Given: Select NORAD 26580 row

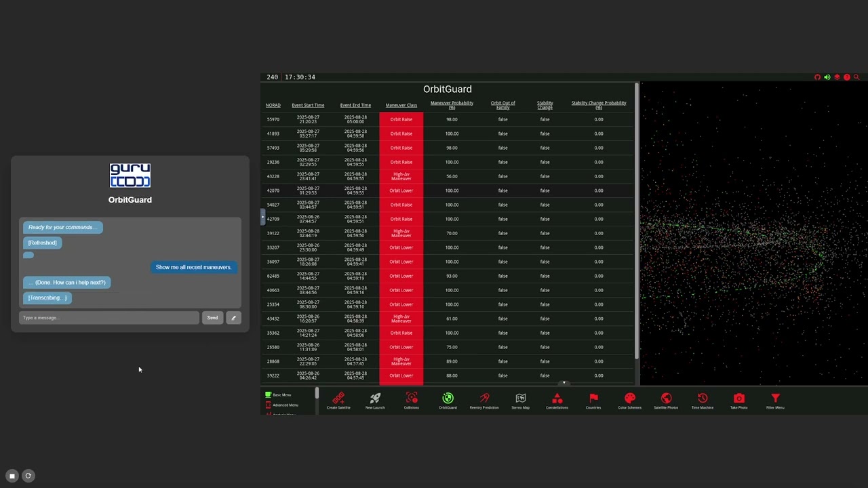Looking at the screenshot, I should 449,347.
